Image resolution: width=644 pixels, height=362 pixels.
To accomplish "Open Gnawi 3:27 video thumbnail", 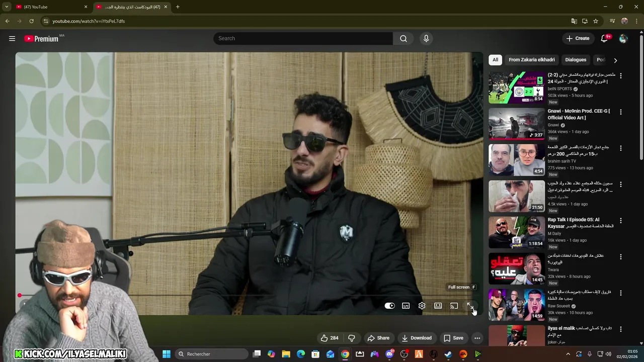I will tap(517, 124).
